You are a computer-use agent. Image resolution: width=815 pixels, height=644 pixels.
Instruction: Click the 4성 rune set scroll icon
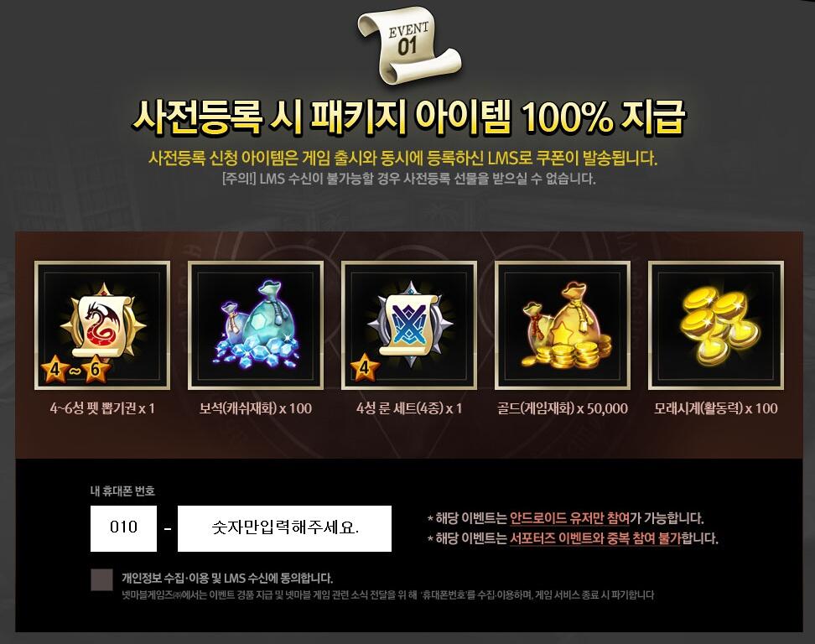click(x=409, y=325)
